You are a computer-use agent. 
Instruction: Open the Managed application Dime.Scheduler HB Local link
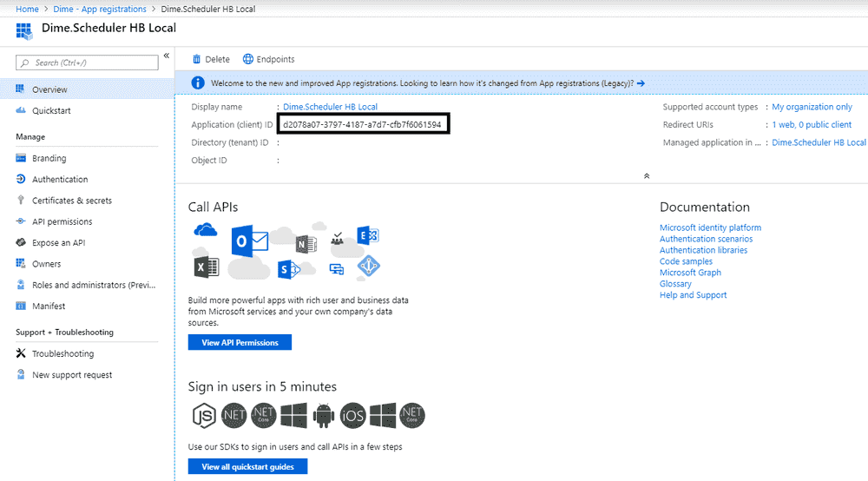[x=819, y=142]
